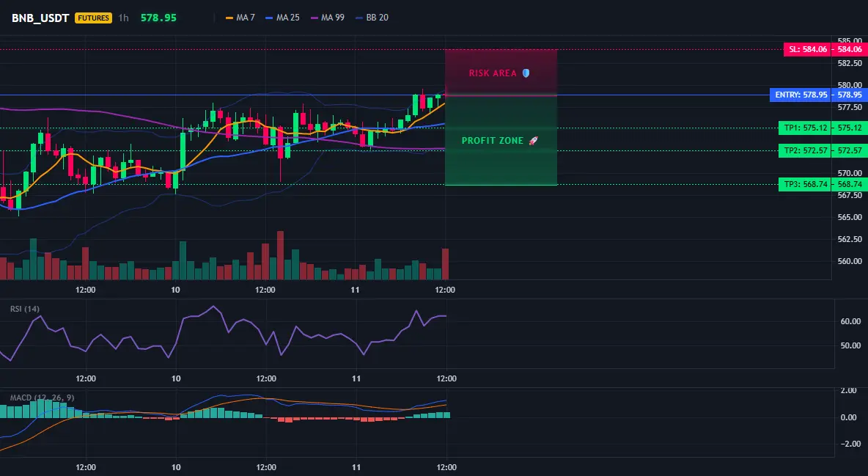
Task: Click the 565.00 price axis value
Action: [850, 217]
